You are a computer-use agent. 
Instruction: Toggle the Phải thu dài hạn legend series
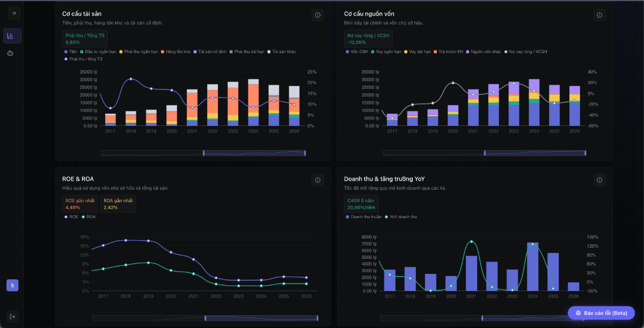click(247, 51)
